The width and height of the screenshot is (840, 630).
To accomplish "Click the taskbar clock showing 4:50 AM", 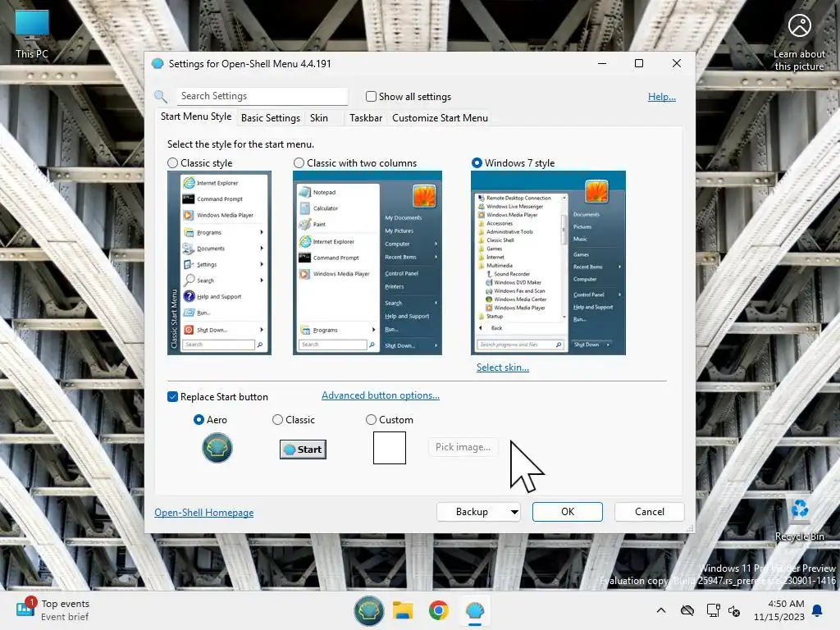I will point(779,610).
